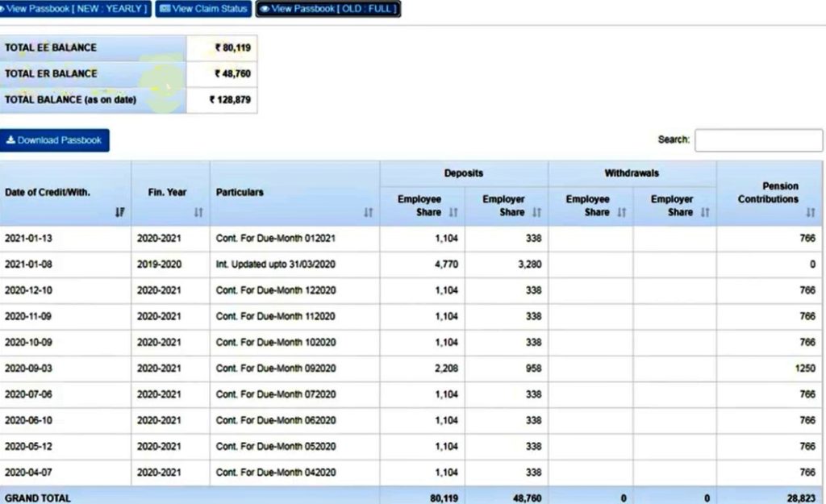This screenshot has width=826, height=504.
Task: Sort Employer Share under Withdrawals
Action: [x=703, y=212]
